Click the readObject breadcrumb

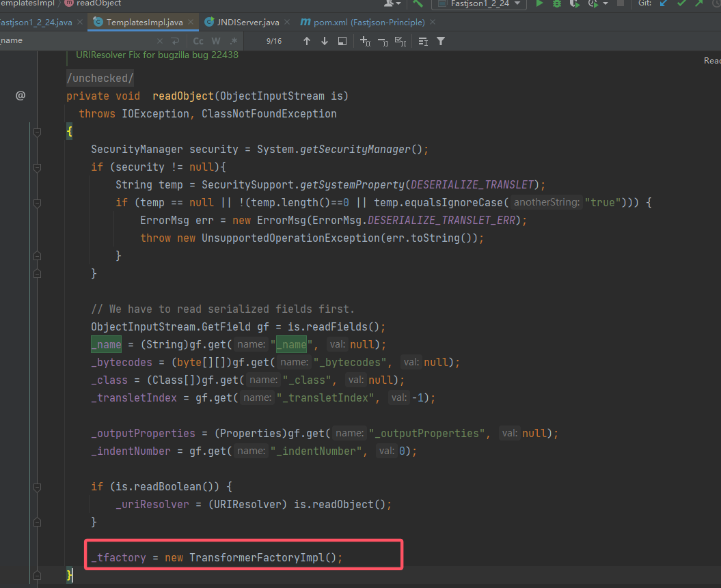coord(98,3)
